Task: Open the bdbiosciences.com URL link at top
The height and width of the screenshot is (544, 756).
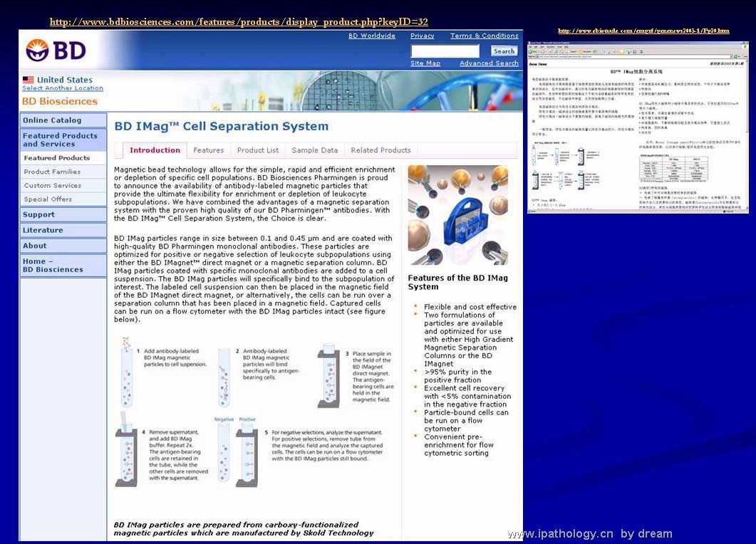Action: pos(239,21)
